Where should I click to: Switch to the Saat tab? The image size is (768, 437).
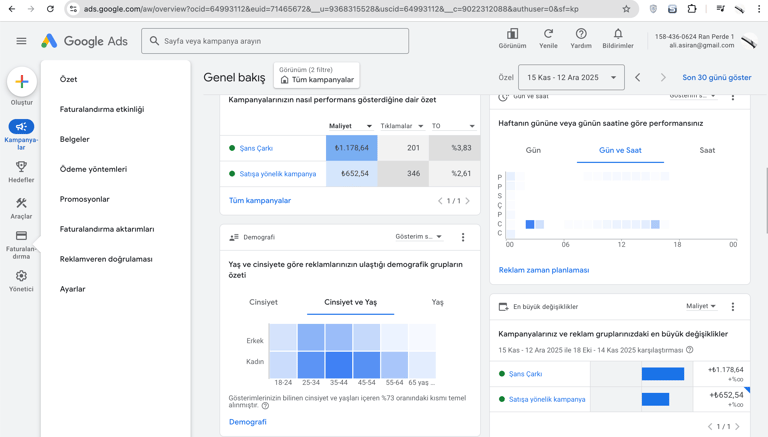click(x=707, y=150)
